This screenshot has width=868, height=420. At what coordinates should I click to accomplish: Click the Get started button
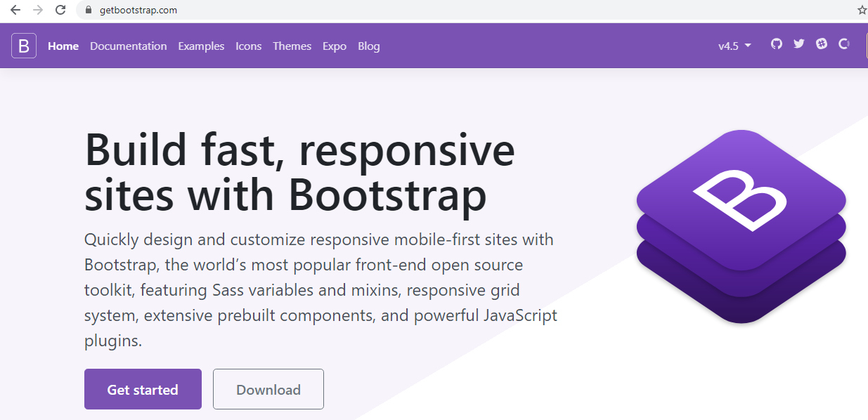(143, 389)
